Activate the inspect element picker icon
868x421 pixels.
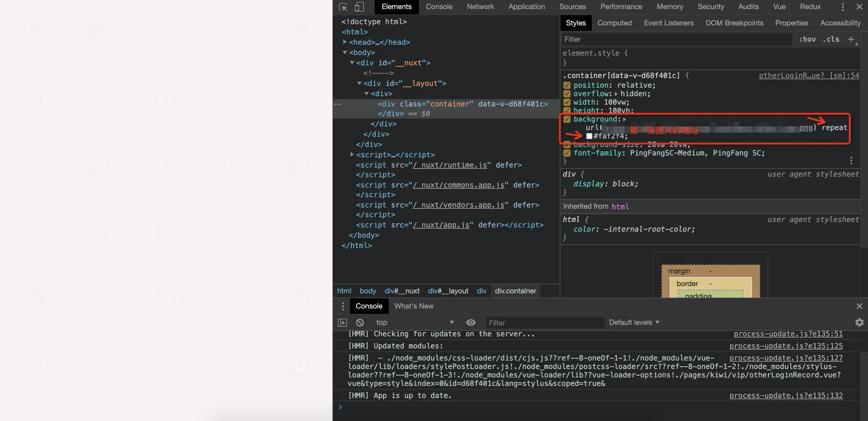point(343,7)
